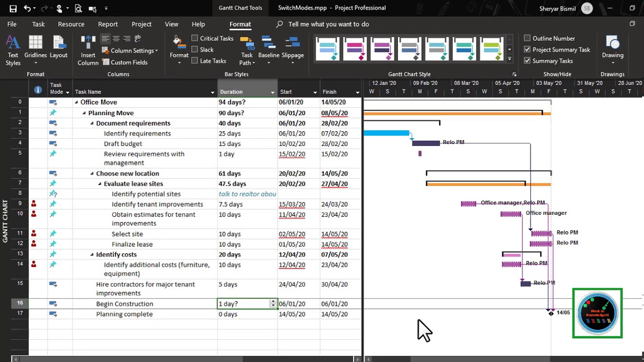
Task: Enable the Slack checkbox
Action: coord(195,49)
